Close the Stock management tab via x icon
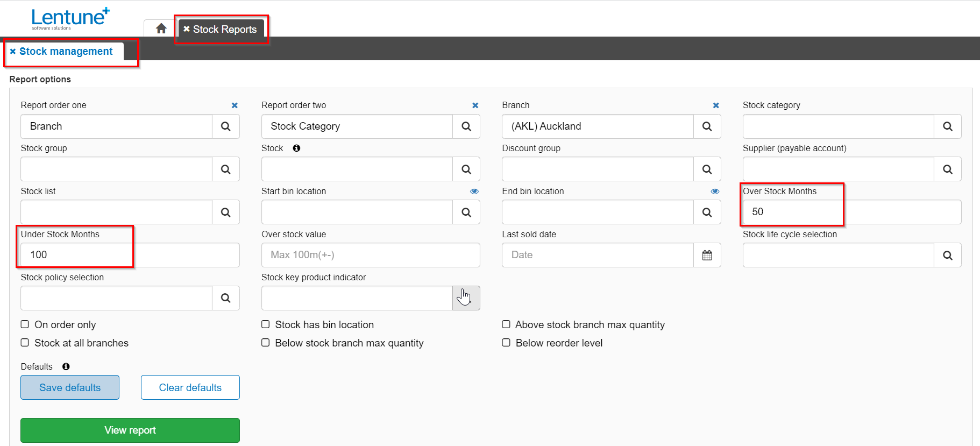 pyautogui.click(x=13, y=52)
